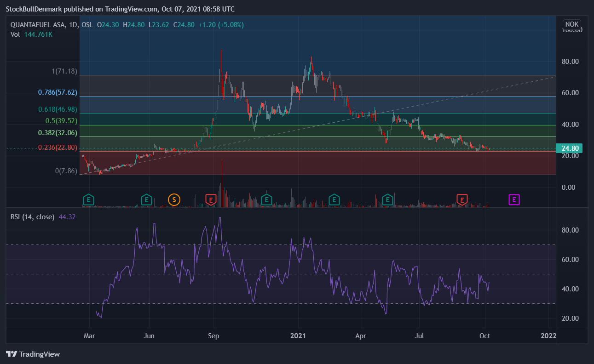This screenshot has width=594, height=364.
Task: Click the 2021 label on time axis
Action: click(x=299, y=336)
